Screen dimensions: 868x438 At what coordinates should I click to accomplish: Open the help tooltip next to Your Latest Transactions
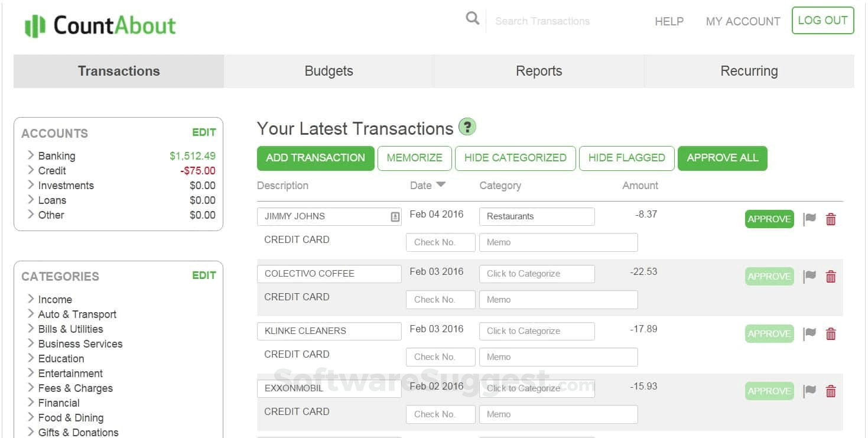coord(467,126)
